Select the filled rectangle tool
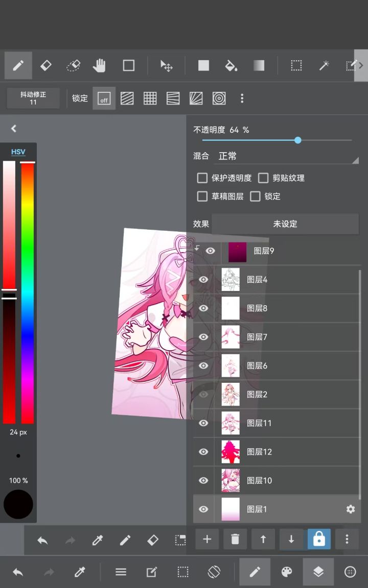Screen dimensions: 368x588 coord(203,66)
